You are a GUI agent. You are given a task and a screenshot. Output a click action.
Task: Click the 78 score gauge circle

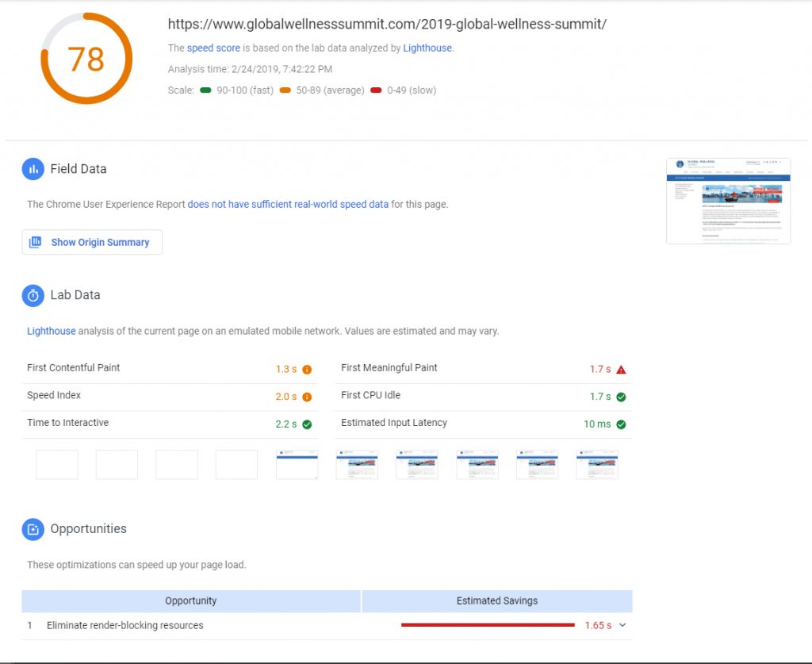86,59
